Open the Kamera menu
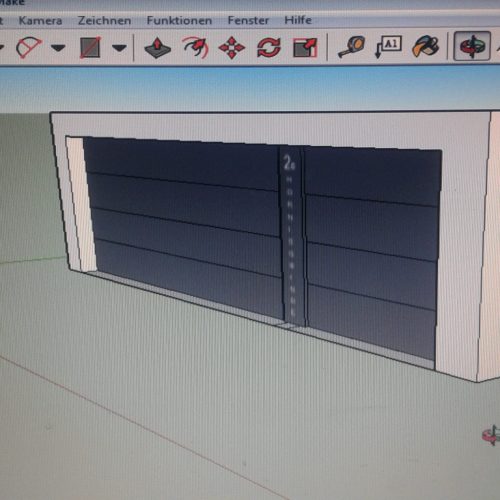The width and height of the screenshot is (500, 500). [40, 21]
